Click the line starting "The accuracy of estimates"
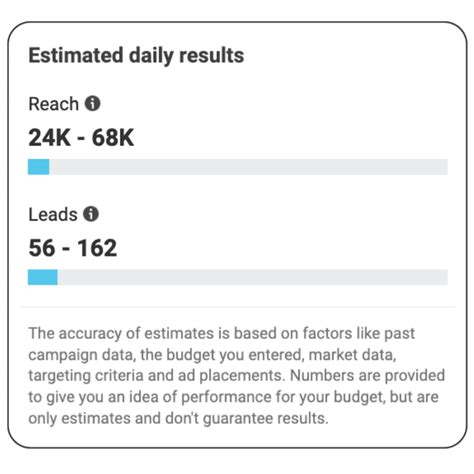 tap(222, 334)
